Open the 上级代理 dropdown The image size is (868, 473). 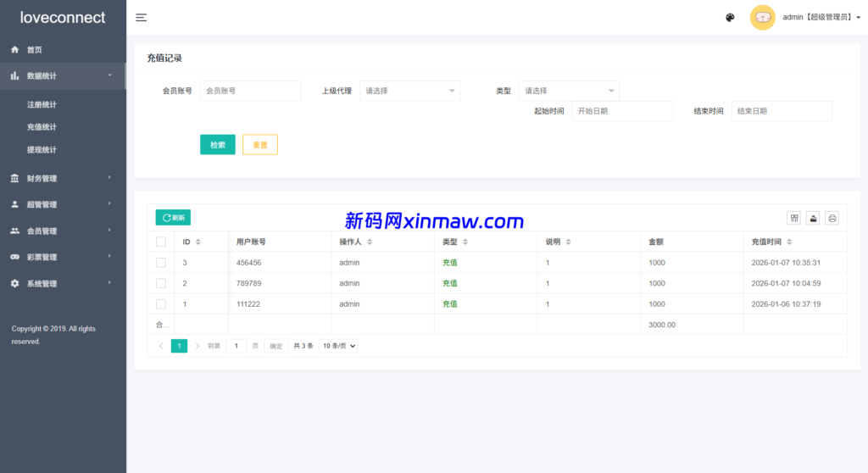(409, 91)
